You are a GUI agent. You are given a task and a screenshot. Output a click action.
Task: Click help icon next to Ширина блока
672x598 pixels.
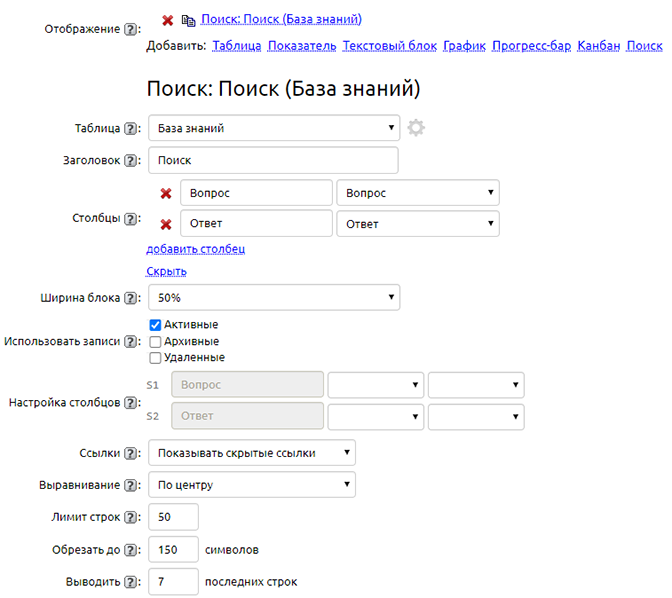[131, 298]
